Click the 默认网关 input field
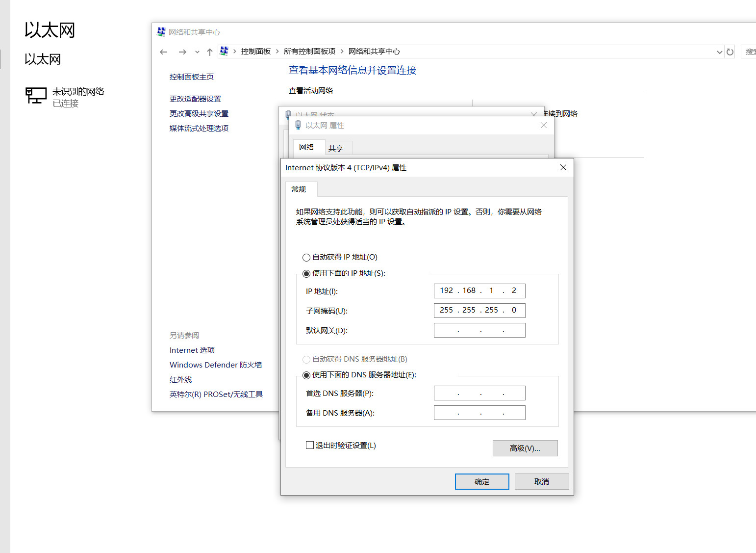Image resolution: width=756 pixels, height=553 pixels. [x=479, y=331]
